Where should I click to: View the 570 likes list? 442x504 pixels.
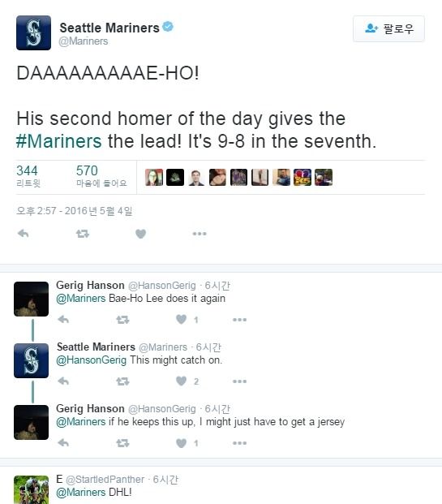click(101, 176)
